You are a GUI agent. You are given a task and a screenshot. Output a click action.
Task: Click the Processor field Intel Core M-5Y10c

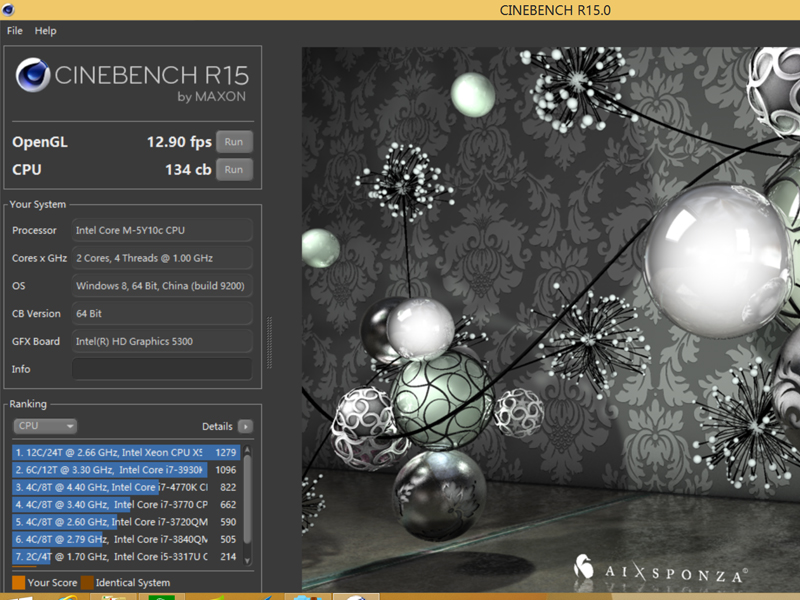pyautogui.click(x=162, y=230)
